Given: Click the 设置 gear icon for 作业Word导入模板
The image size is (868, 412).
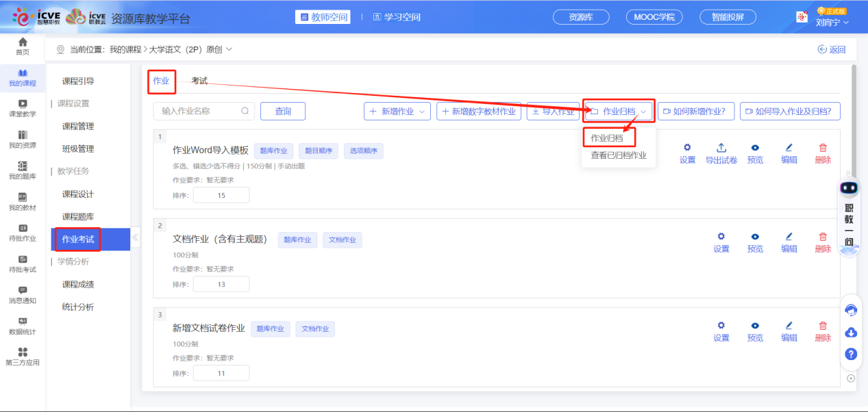Looking at the screenshot, I should [x=687, y=148].
